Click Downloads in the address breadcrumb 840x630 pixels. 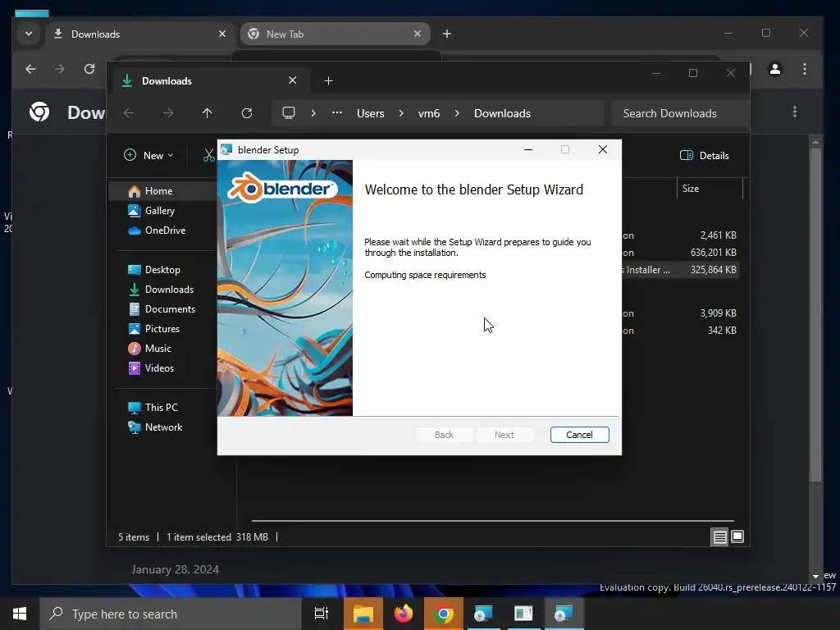[503, 113]
